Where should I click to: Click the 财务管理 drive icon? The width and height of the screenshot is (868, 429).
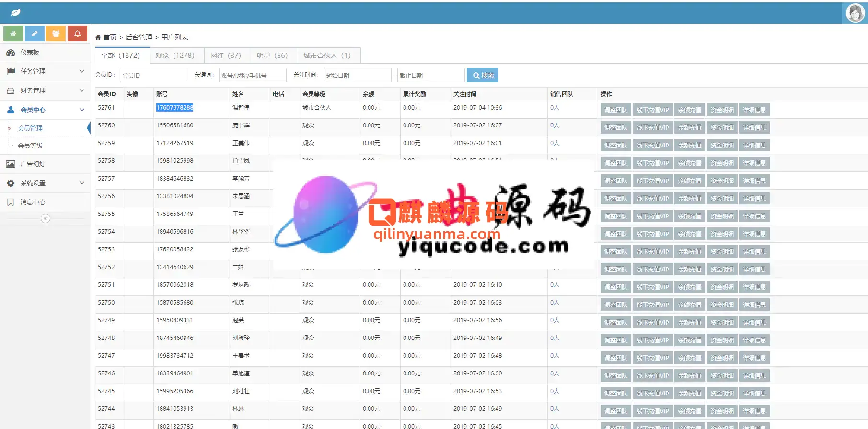(11, 90)
